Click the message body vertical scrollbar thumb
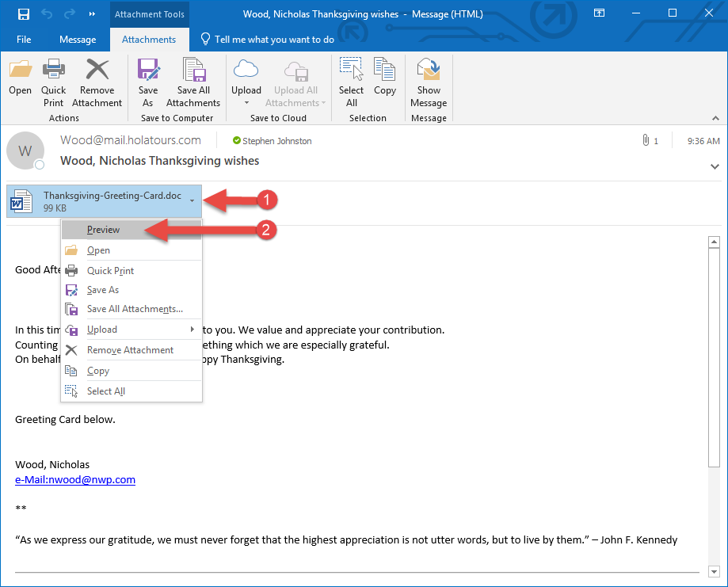 click(714, 357)
